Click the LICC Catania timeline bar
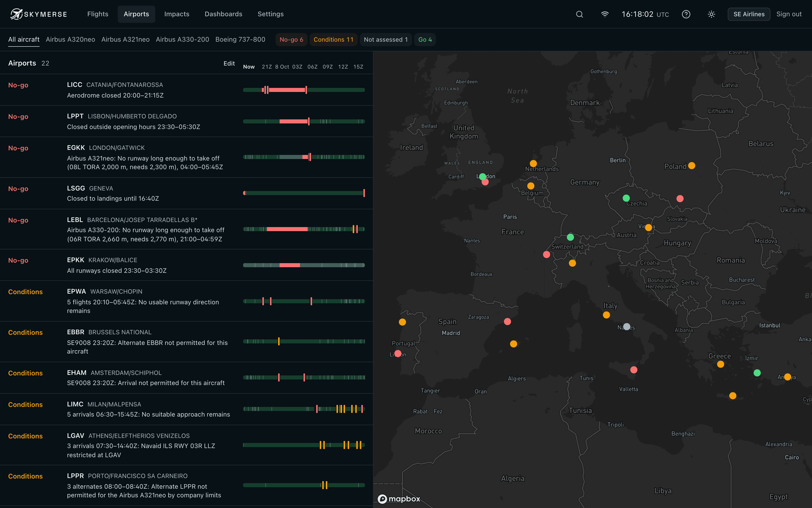The image size is (812, 508). click(304, 90)
